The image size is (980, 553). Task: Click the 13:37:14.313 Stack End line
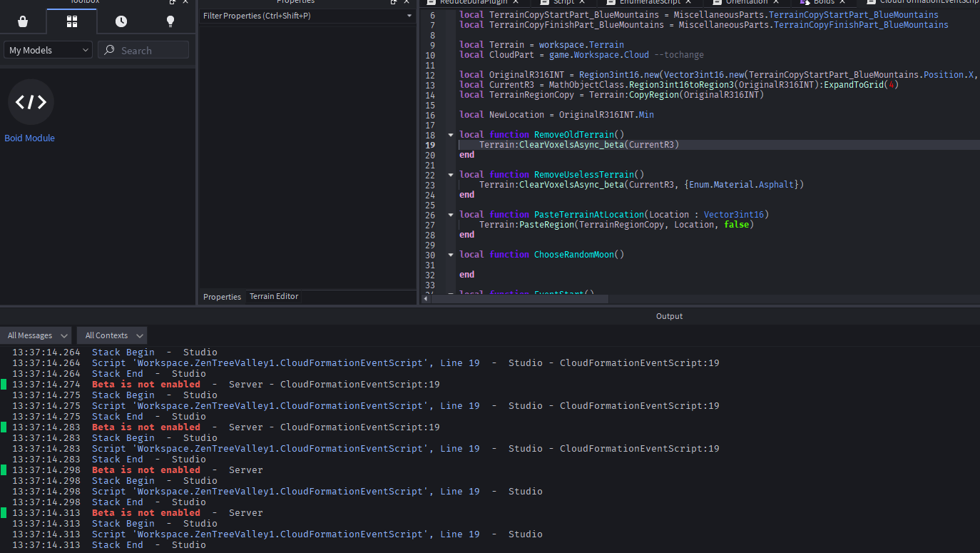point(109,545)
